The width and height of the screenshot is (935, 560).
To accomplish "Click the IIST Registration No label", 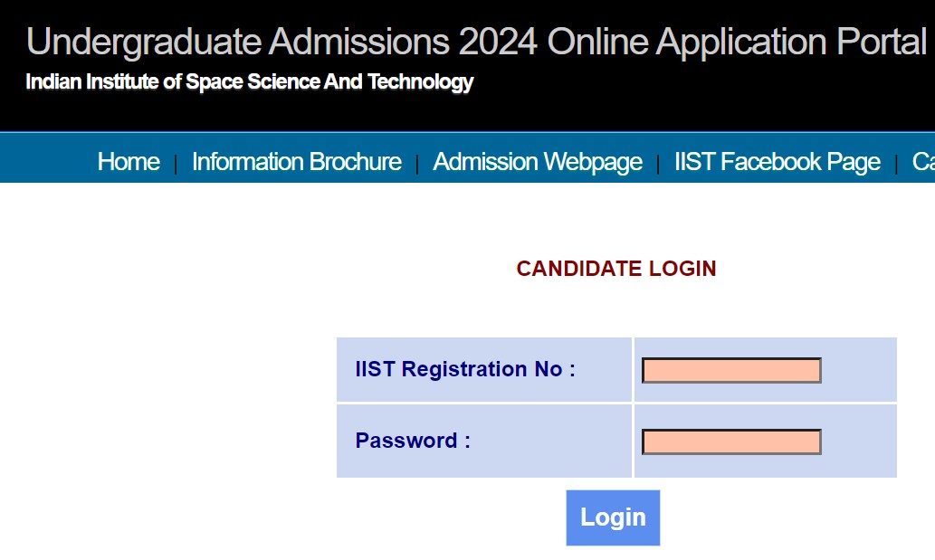I will coord(464,369).
